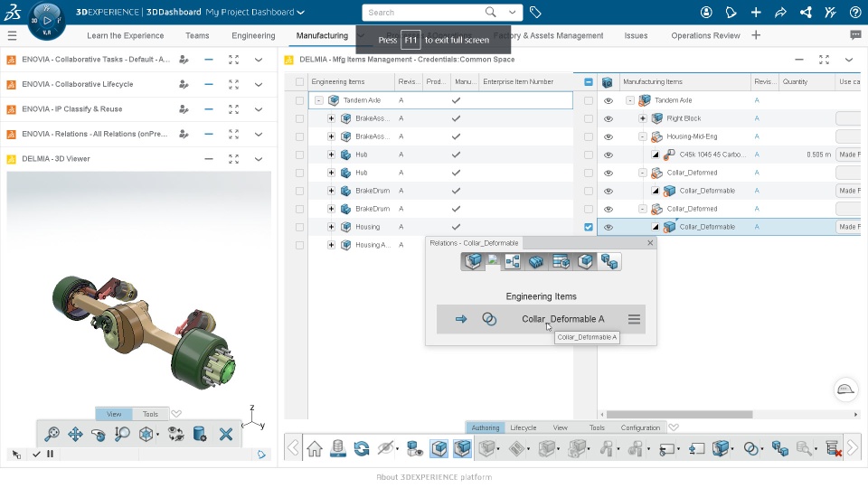Open the Issues dashboard tab
868x488 pixels.
(636, 35)
